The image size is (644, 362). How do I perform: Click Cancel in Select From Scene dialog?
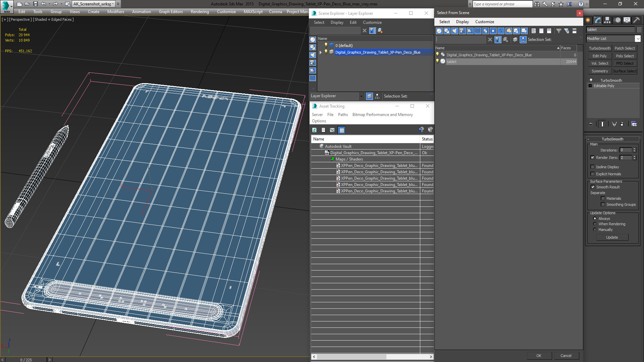(x=566, y=356)
